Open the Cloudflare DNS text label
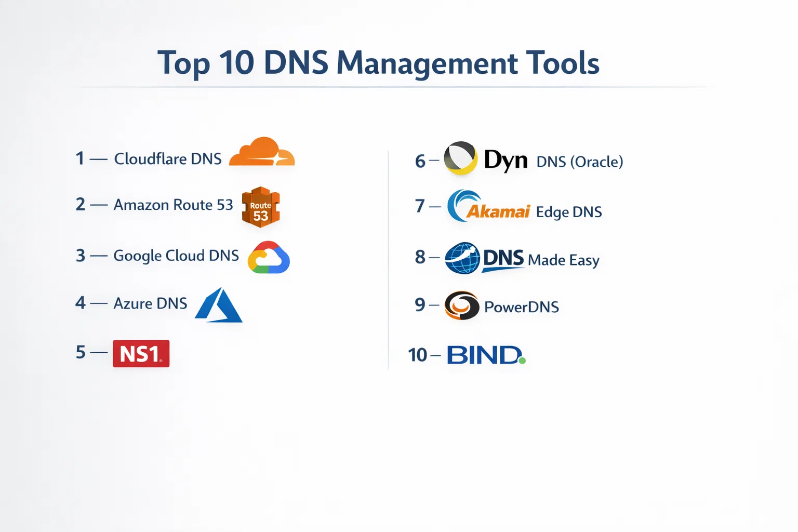 click(x=168, y=159)
